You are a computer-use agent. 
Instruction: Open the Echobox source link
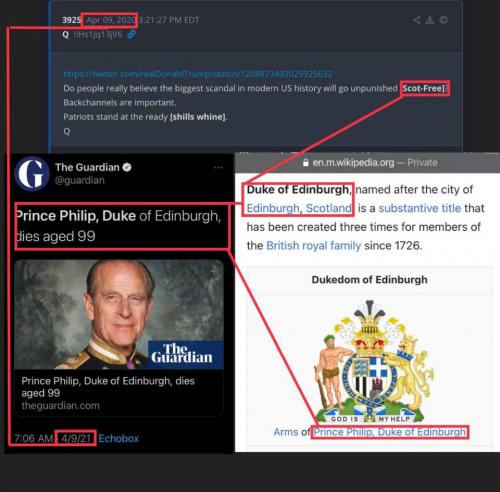[119, 438]
